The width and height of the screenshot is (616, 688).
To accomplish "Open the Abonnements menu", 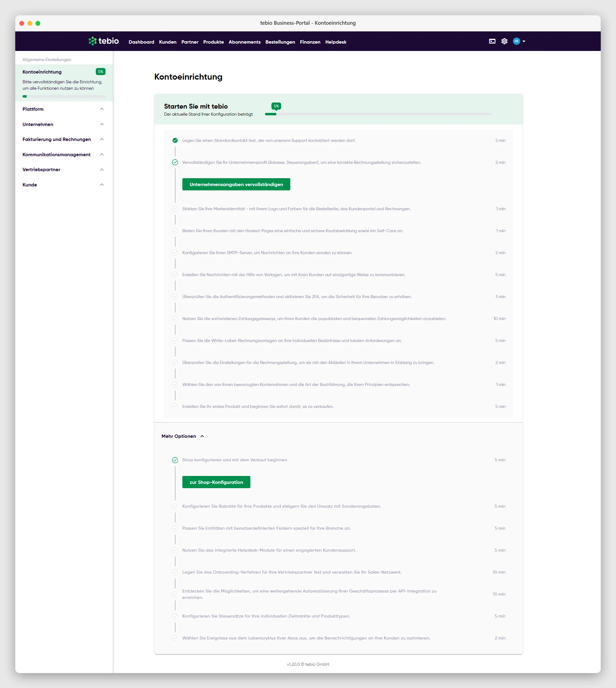I will pyautogui.click(x=244, y=42).
